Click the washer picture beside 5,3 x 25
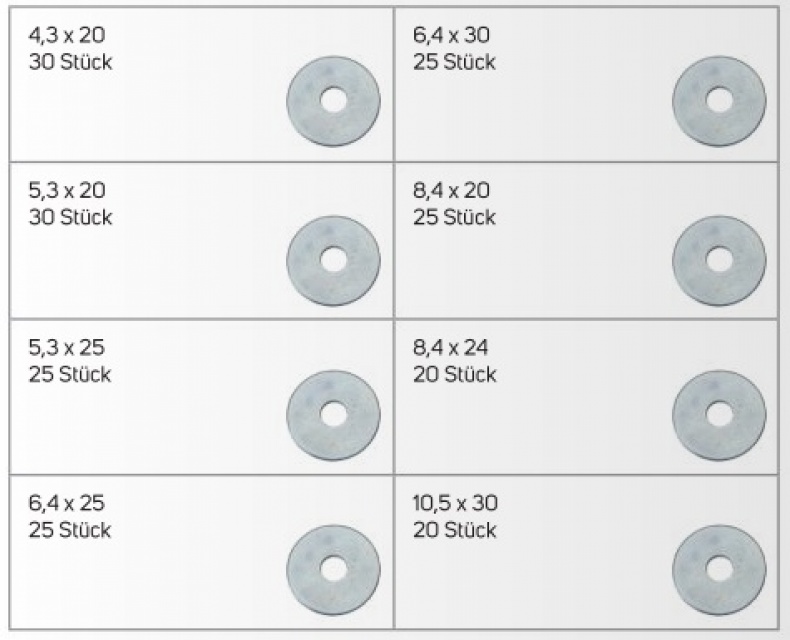The width and height of the screenshot is (790, 640). coord(333,415)
